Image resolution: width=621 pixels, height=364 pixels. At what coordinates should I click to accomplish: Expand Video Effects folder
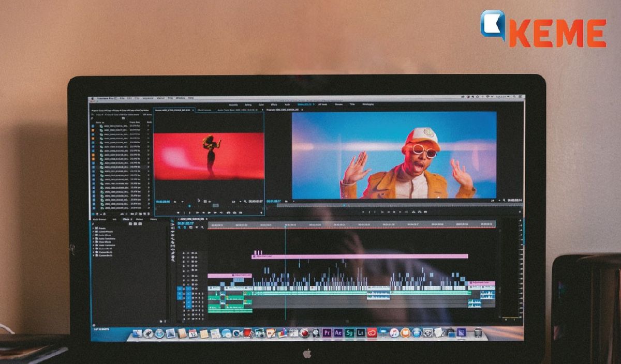[93, 242]
